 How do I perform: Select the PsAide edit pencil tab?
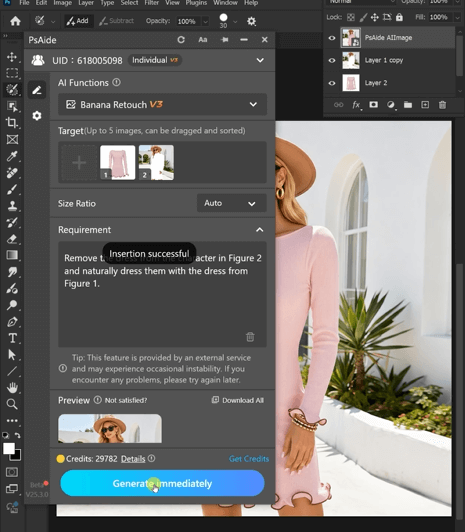coord(37,90)
